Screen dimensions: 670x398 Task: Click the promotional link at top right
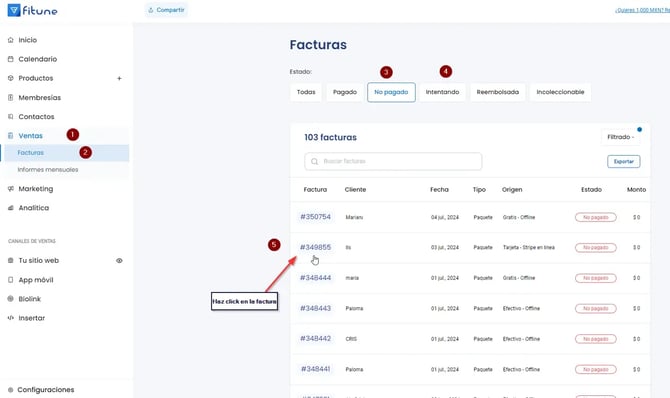(x=642, y=10)
